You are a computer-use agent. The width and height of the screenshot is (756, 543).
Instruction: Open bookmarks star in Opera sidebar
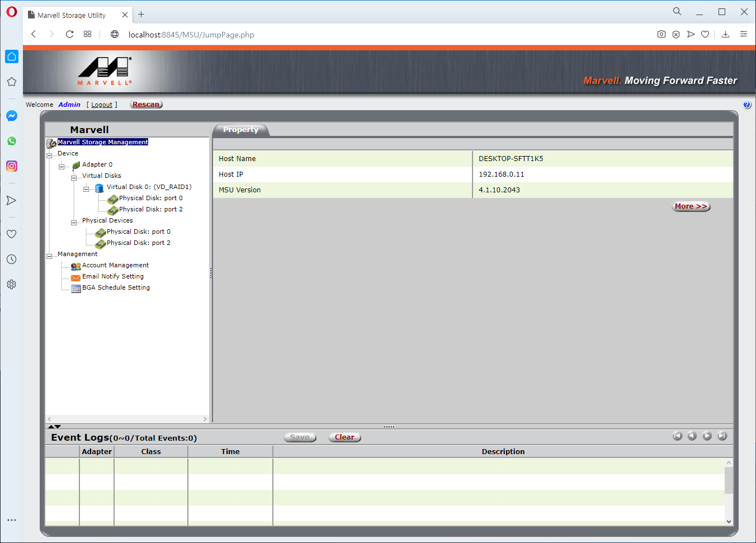pyautogui.click(x=12, y=82)
